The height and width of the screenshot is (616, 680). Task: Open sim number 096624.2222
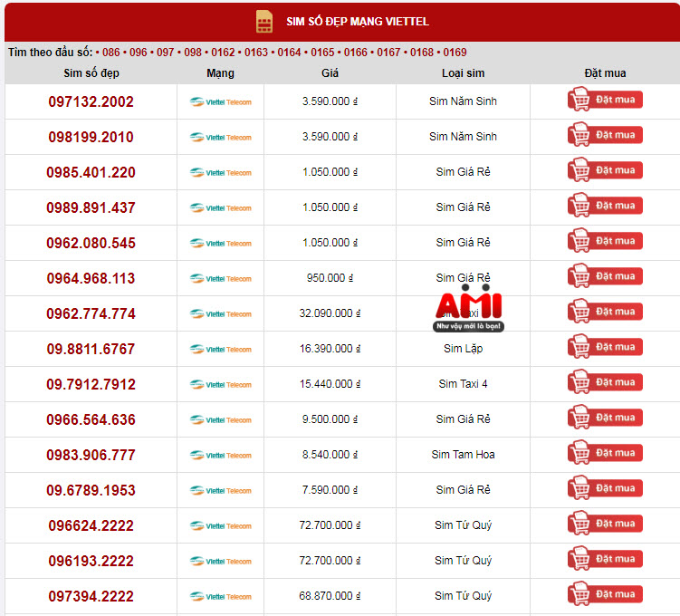(91, 526)
